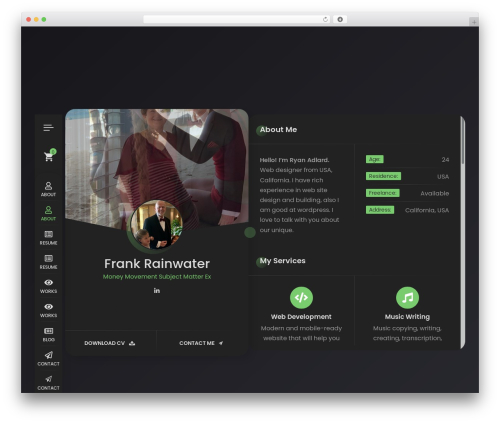Click the green cart item count badge
The width and height of the screenshot is (500, 423).
point(53,151)
